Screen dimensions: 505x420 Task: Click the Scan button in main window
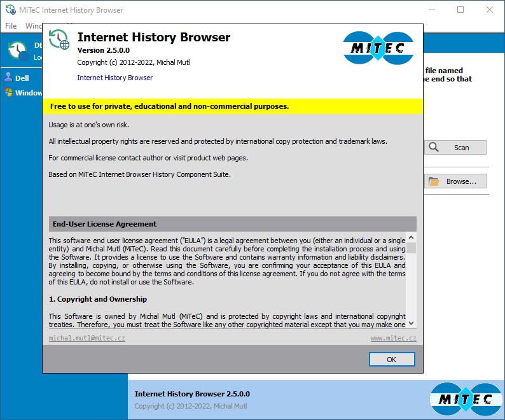point(455,147)
